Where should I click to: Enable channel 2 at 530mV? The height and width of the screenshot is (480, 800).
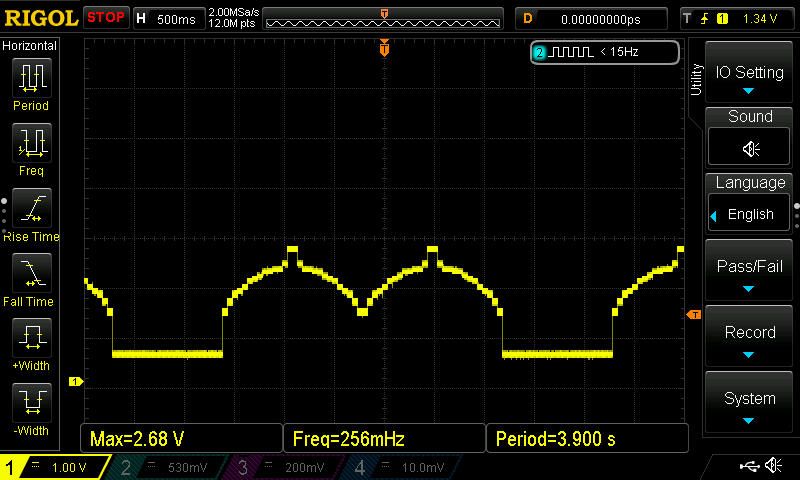pos(170,467)
